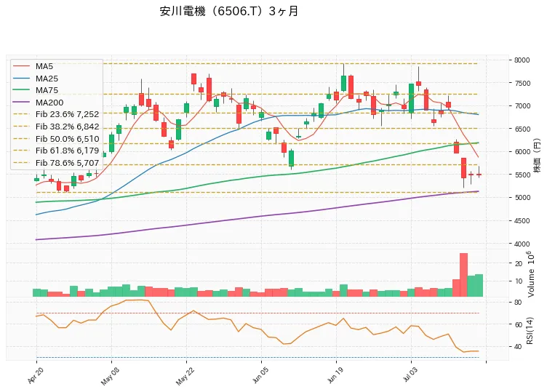Click the 4000 price axis label
The image size is (547, 392).
[522, 244]
